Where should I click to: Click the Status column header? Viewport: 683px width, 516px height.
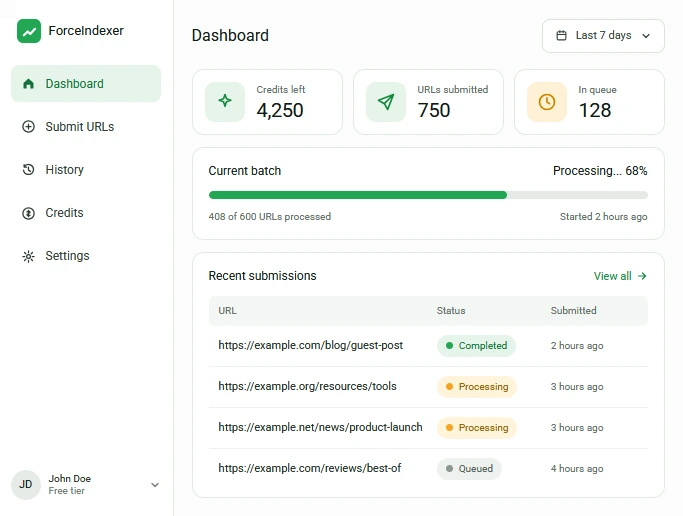click(x=451, y=311)
